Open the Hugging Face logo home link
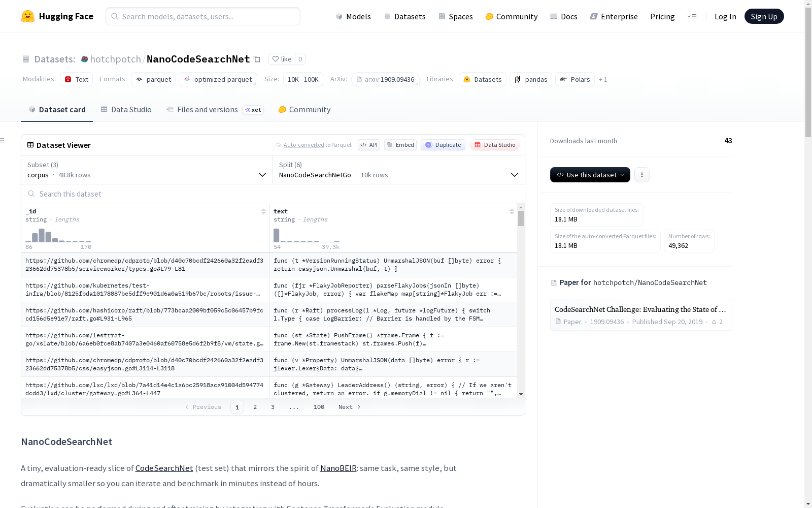812x508 pixels. point(57,16)
